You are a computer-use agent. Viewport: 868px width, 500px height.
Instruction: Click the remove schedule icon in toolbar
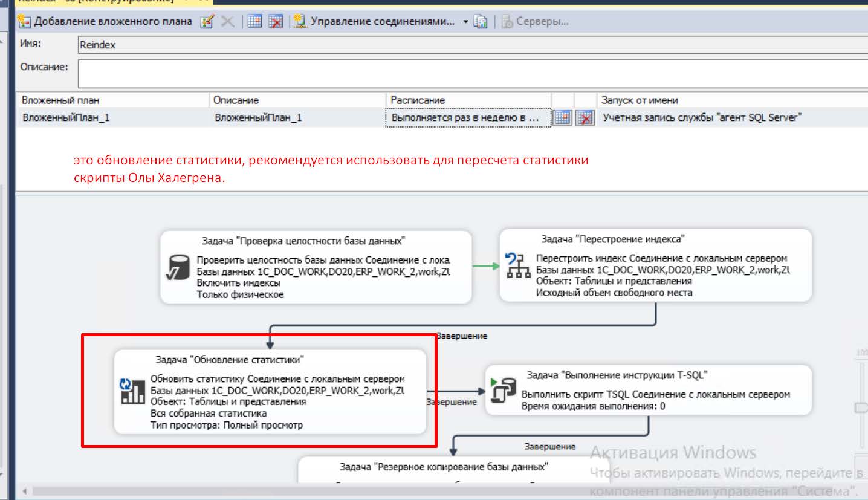276,22
